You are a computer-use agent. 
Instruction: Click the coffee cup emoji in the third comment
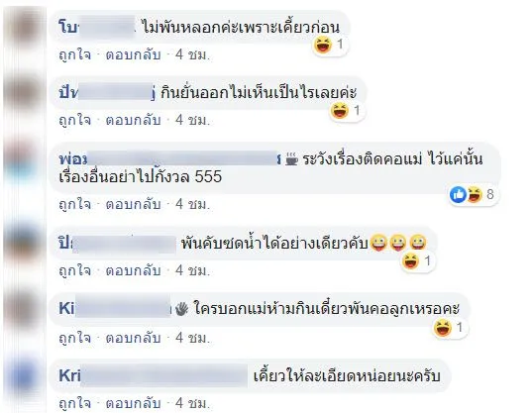coord(291,159)
